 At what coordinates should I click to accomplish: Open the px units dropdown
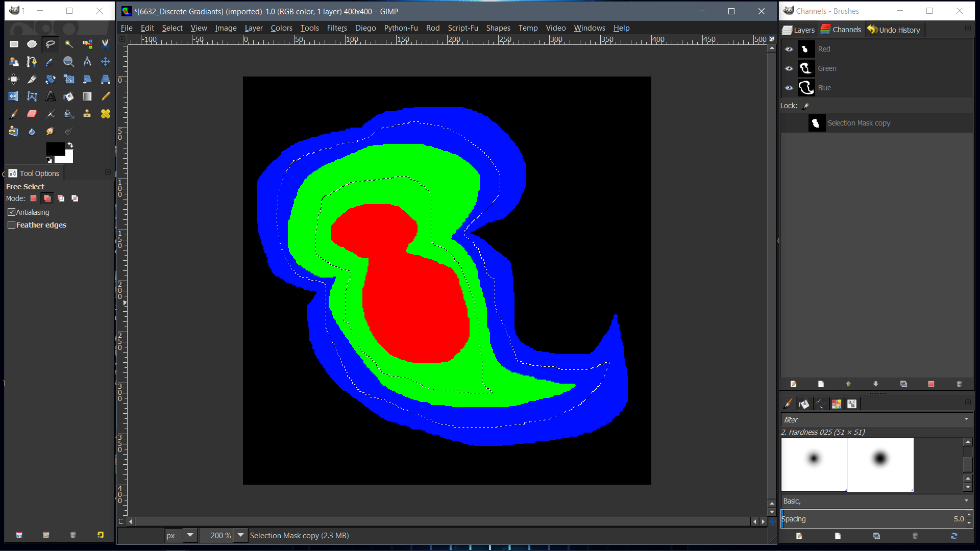[x=190, y=535]
